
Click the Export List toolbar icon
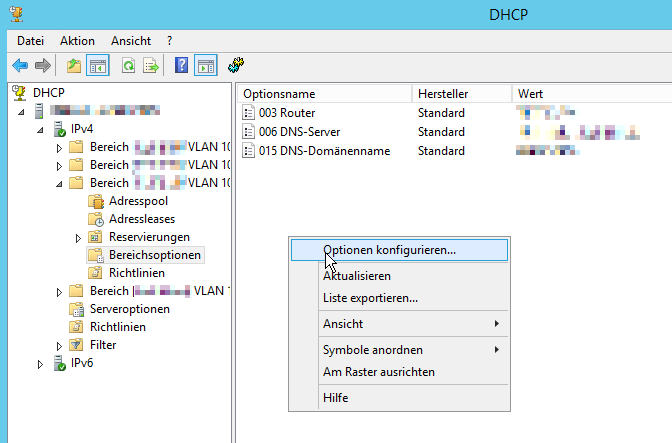click(x=151, y=66)
